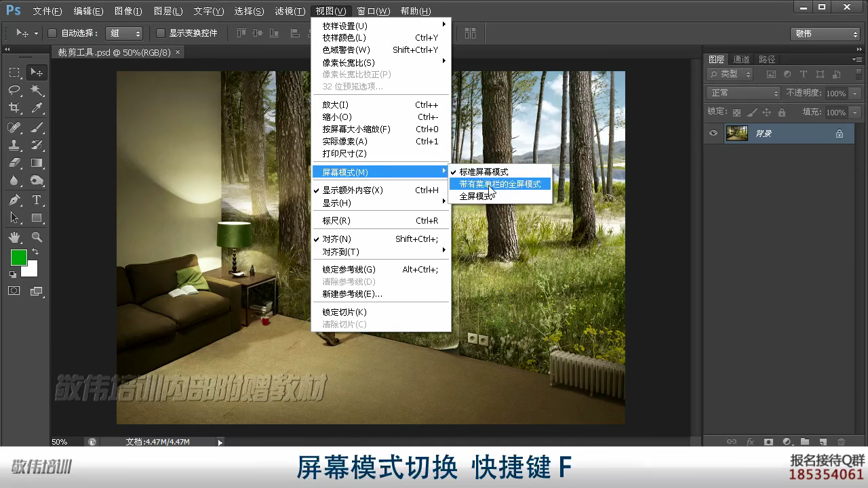Toggle lock transparent pixels
The width and height of the screenshot is (868, 488).
coord(737,113)
